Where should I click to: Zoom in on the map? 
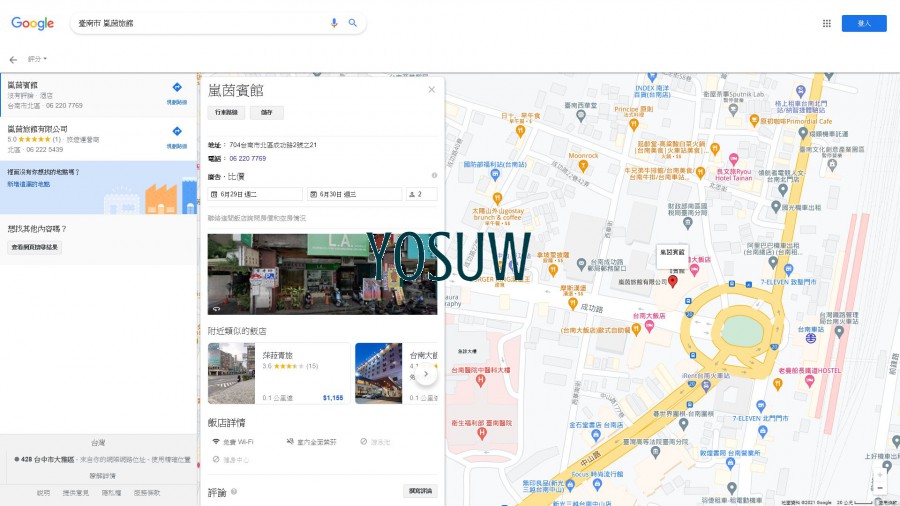click(879, 475)
